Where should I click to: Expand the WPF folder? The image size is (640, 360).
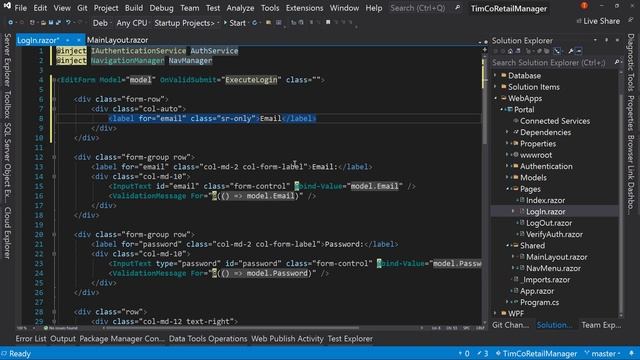[x=496, y=313]
